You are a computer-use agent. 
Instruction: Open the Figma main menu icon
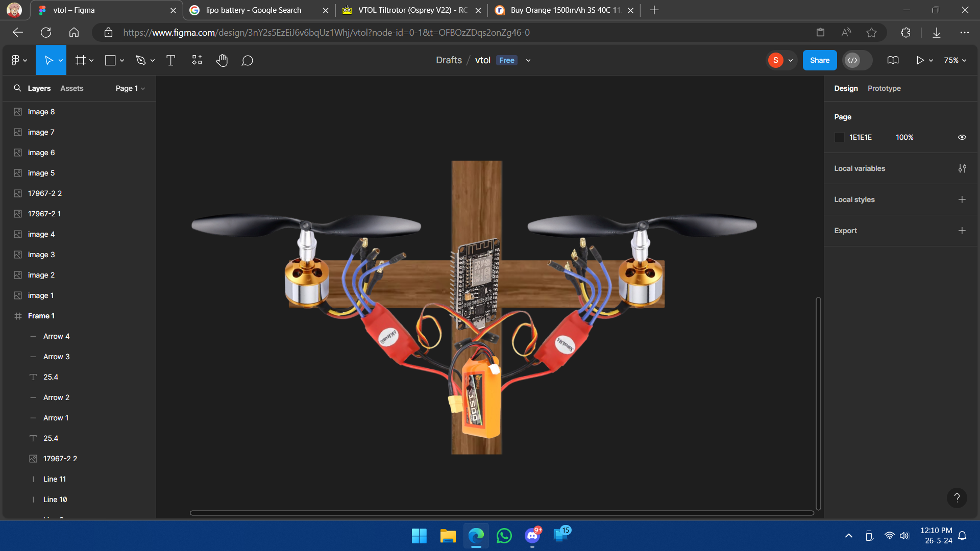coord(16,60)
